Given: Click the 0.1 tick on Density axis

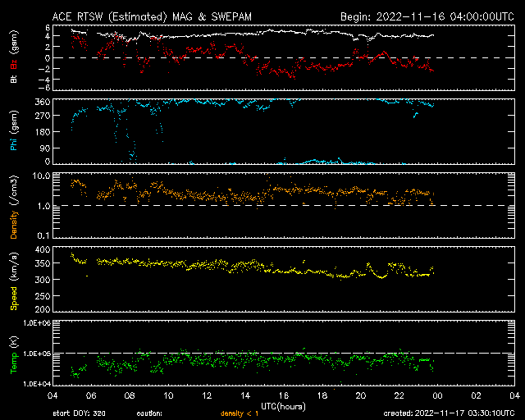Looking at the screenshot, I should 43,235.
